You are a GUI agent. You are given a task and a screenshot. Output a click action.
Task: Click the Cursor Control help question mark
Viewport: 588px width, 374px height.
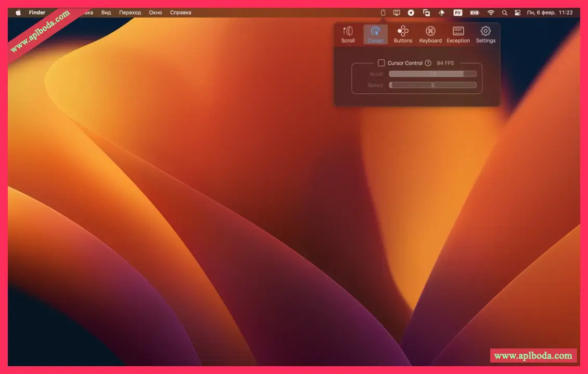click(428, 63)
